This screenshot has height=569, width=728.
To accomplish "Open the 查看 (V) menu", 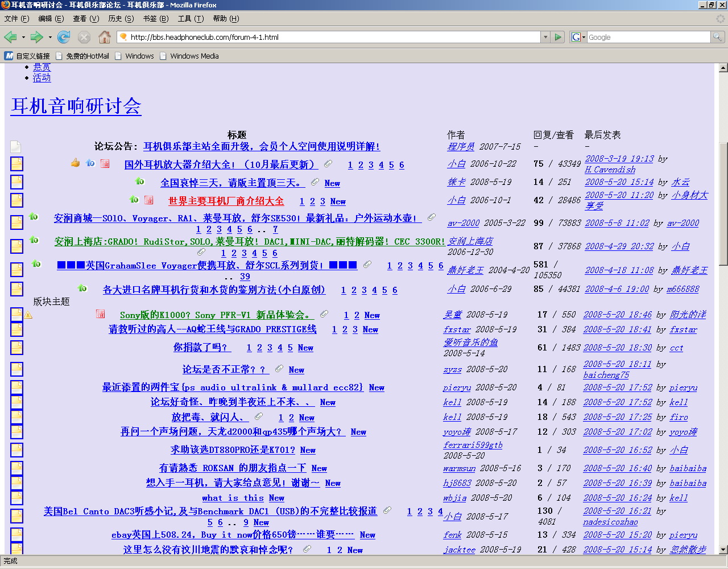I will tap(86, 19).
